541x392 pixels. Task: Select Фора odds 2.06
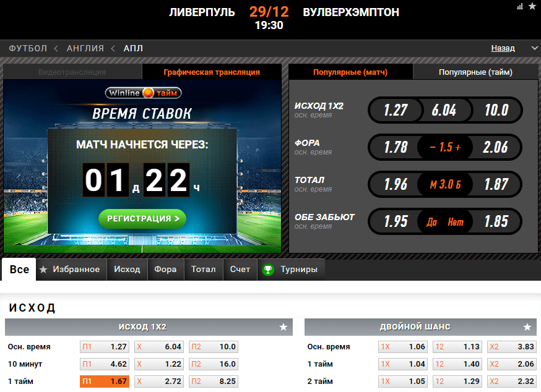coord(495,147)
